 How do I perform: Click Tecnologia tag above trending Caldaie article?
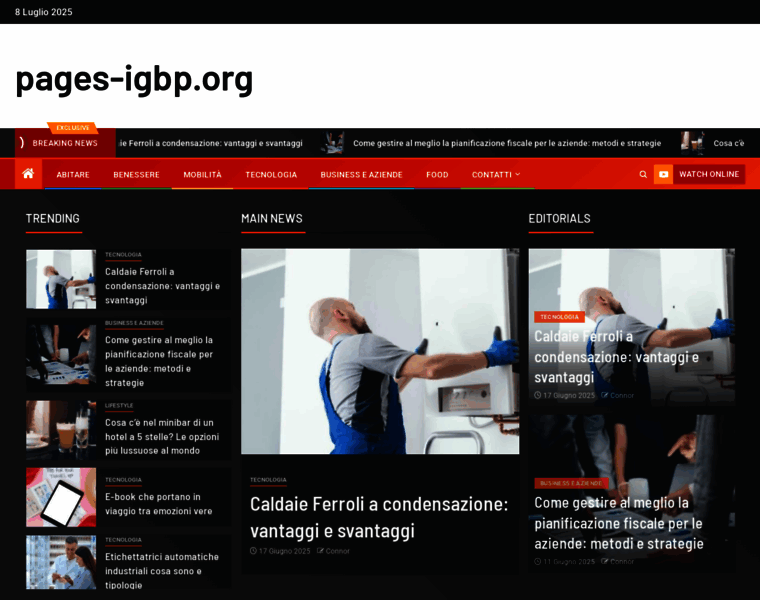[x=123, y=254]
